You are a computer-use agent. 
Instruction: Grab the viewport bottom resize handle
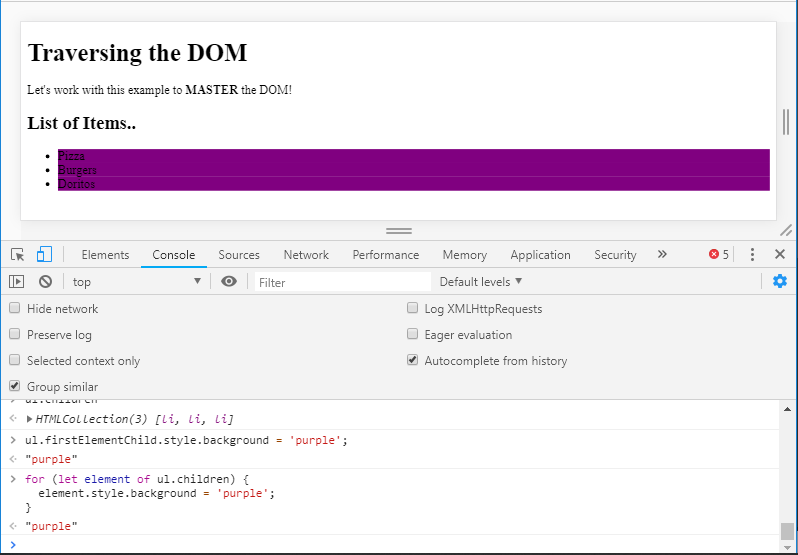point(398,231)
